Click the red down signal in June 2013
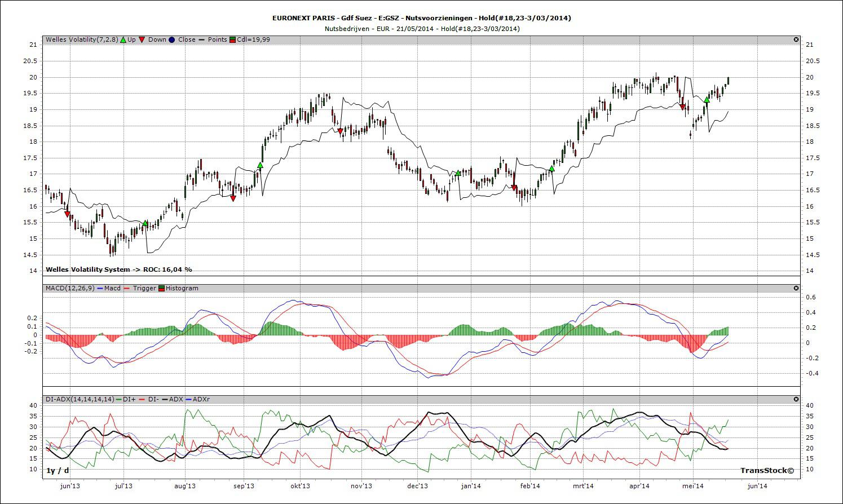This screenshot has width=843, height=504. click(x=67, y=214)
